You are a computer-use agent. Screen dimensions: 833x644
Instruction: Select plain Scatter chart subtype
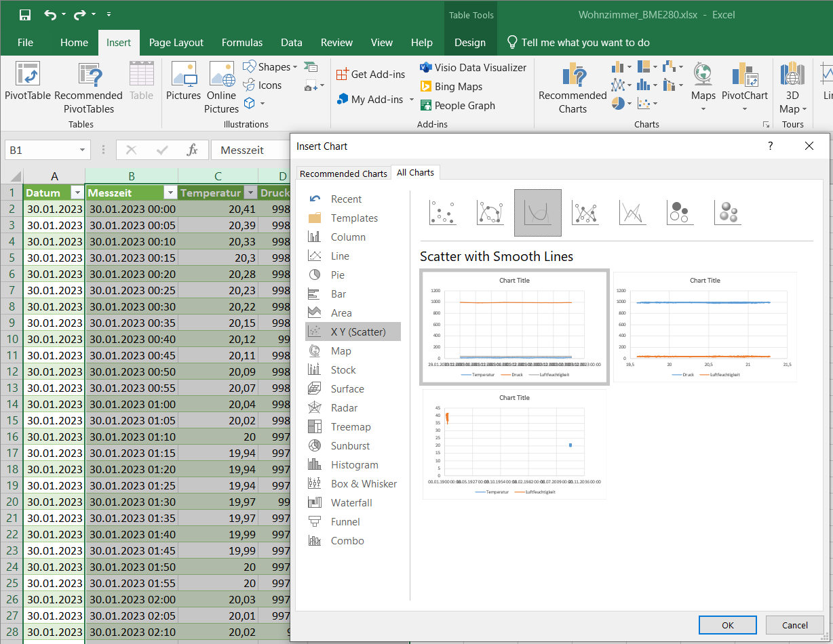[x=443, y=213]
